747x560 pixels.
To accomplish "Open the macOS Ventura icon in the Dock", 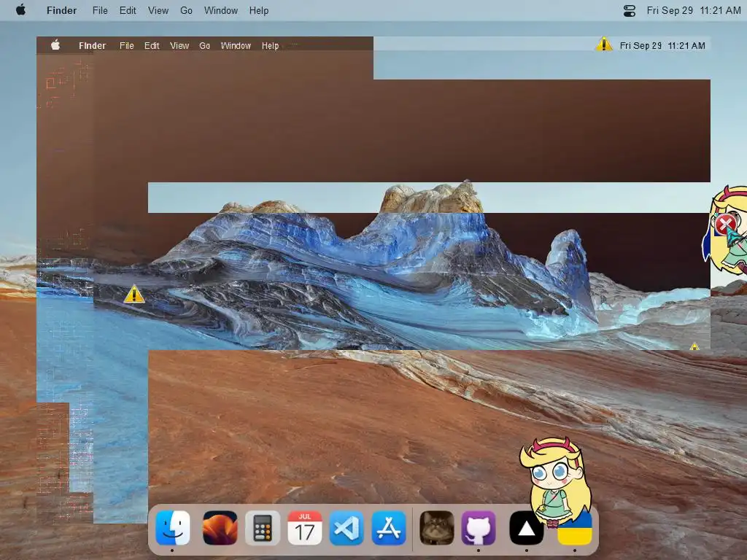I will (220, 528).
